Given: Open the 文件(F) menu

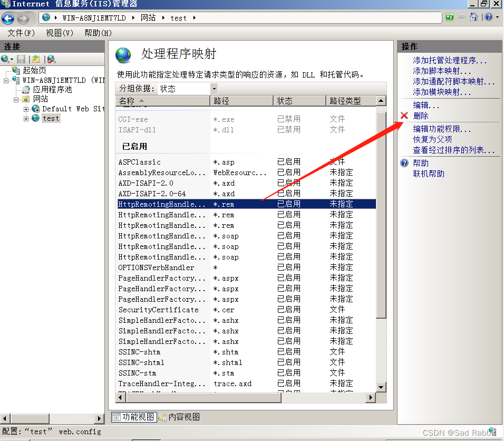Looking at the screenshot, I should pyautogui.click(x=21, y=32).
